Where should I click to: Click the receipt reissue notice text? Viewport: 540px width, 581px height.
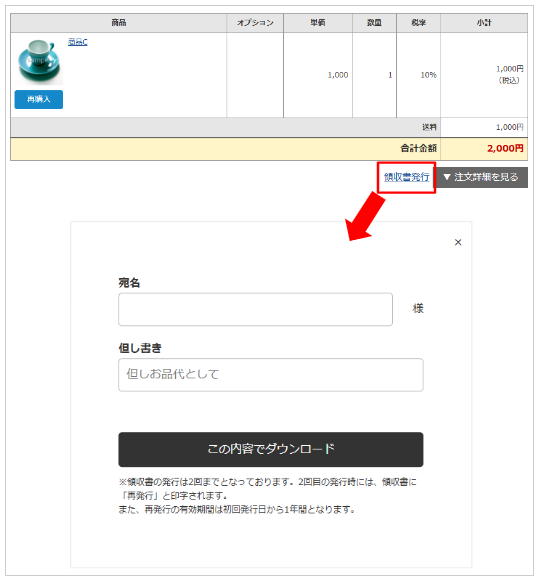click(x=267, y=496)
